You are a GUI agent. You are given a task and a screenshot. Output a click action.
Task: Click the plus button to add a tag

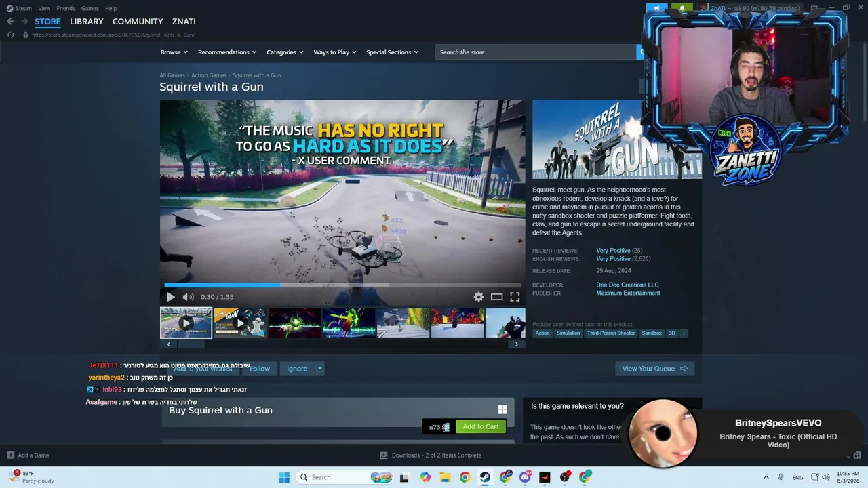tap(684, 333)
